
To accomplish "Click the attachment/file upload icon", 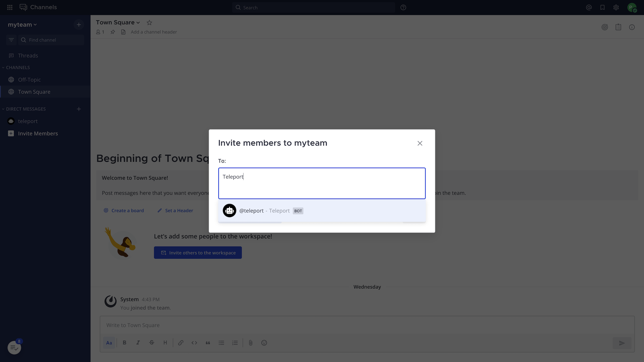I will (250, 342).
